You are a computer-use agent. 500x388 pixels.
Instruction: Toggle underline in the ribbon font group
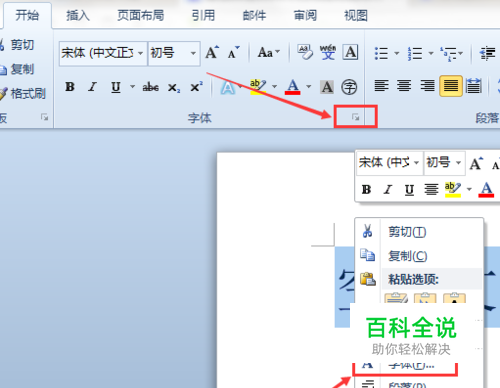(x=116, y=87)
